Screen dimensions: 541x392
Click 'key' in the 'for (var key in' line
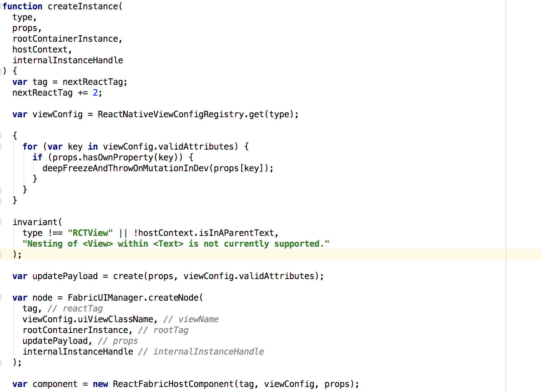click(75, 147)
